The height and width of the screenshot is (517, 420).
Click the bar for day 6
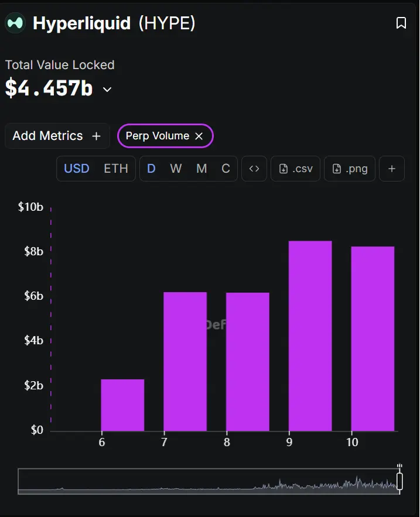(122, 405)
